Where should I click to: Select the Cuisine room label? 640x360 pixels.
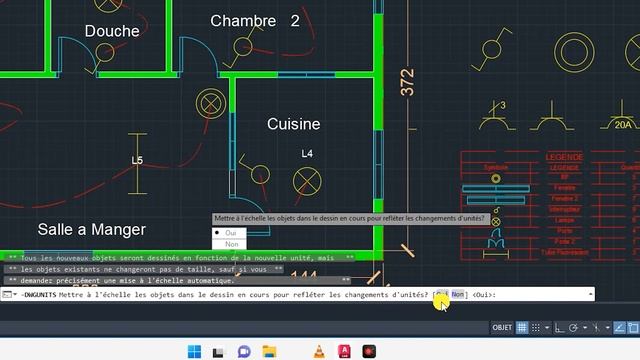(293, 124)
